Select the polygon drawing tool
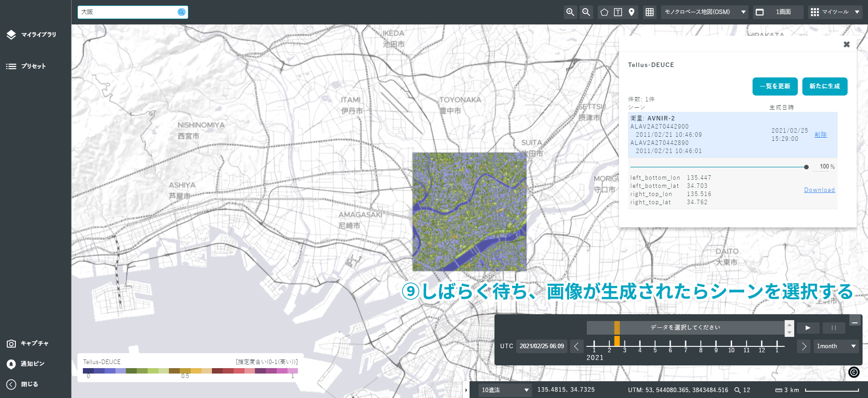Screen dimensions: 868x398 (x=604, y=12)
